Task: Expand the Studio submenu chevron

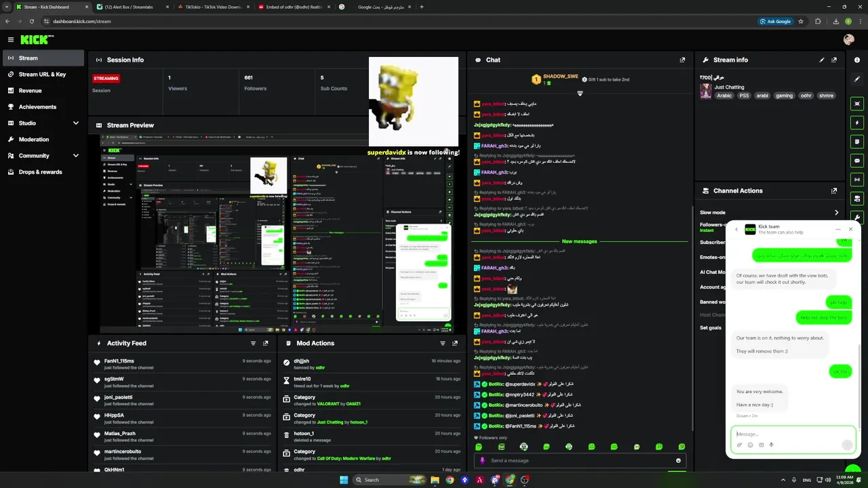Action: click(x=75, y=123)
